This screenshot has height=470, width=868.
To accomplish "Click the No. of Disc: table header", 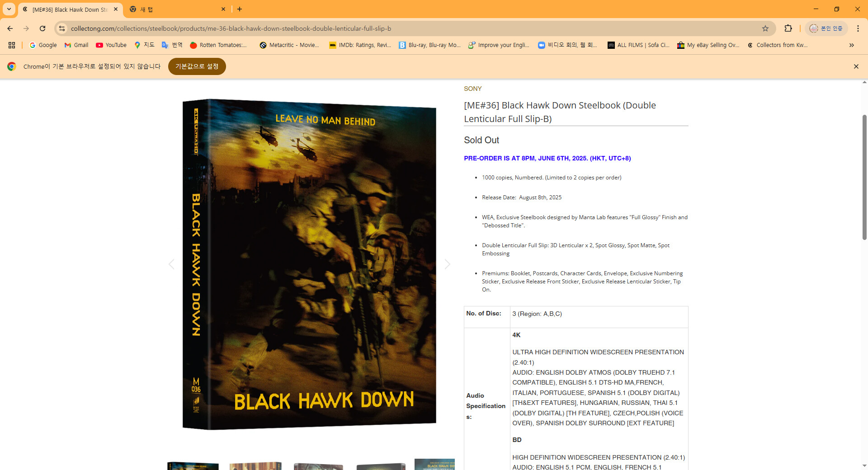I will point(484,313).
